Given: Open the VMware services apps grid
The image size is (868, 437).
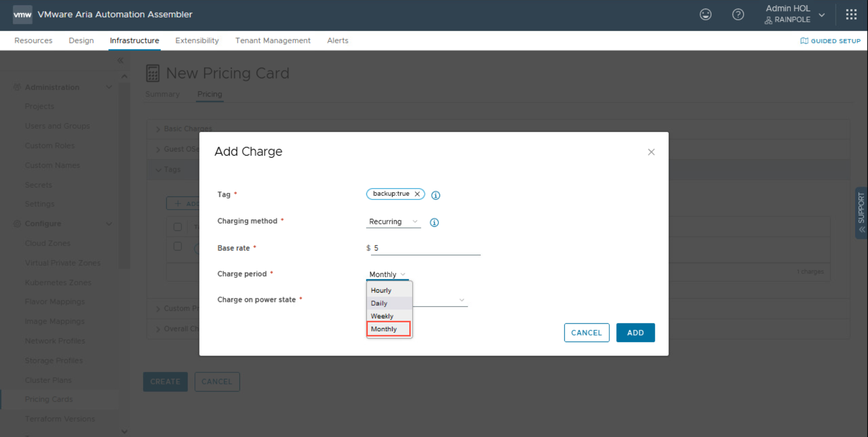Looking at the screenshot, I should click(851, 15).
